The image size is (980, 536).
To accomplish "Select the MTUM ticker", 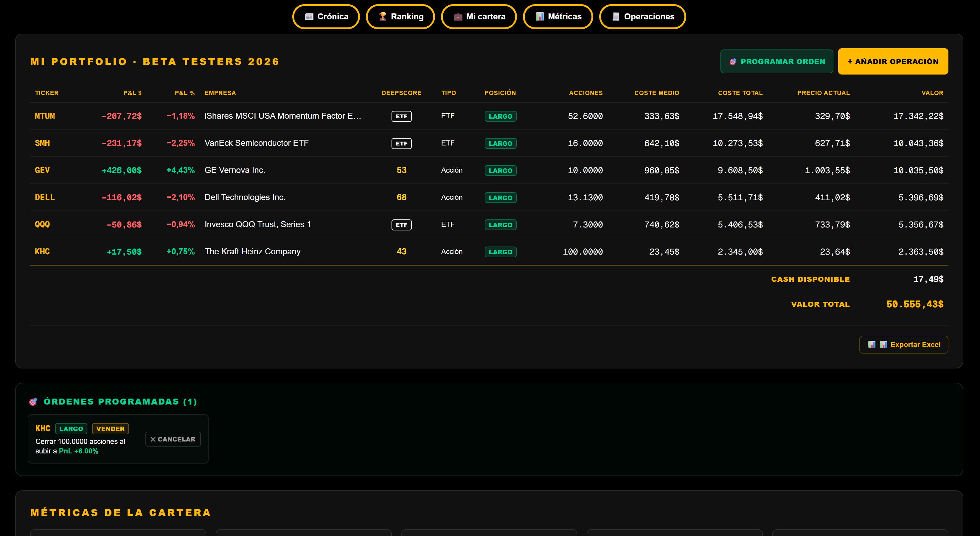I will click(45, 116).
